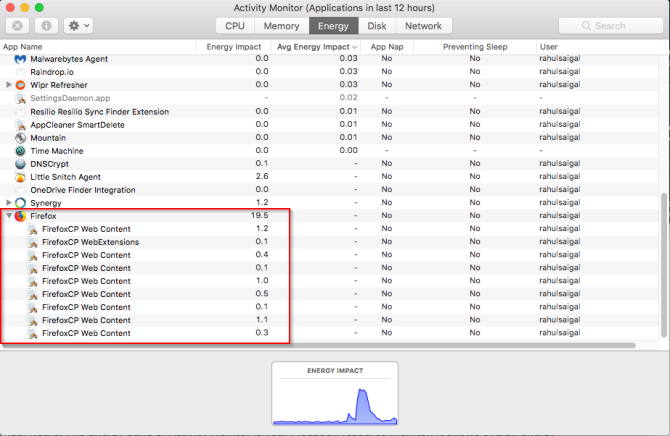The height and width of the screenshot is (436, 670).
Task: Click the Search field
Action: [x=611, y=26]
